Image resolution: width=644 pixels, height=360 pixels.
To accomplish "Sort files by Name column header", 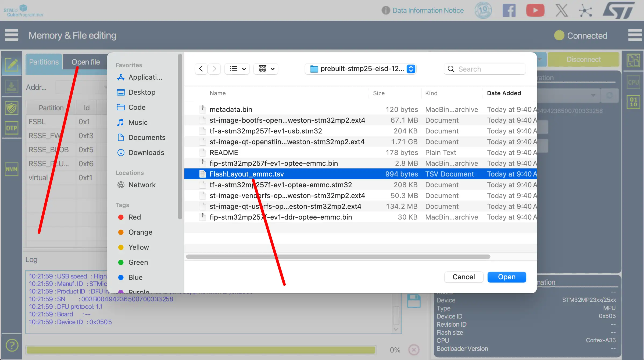I will tap(218, 93).
